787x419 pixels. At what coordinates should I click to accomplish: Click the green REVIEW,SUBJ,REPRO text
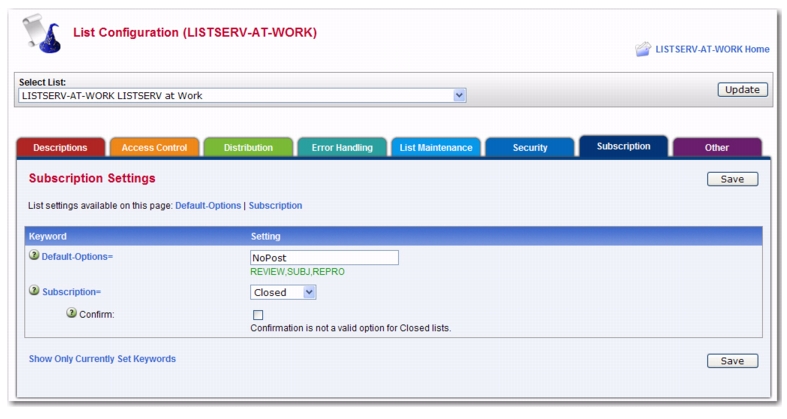(297, 271)
